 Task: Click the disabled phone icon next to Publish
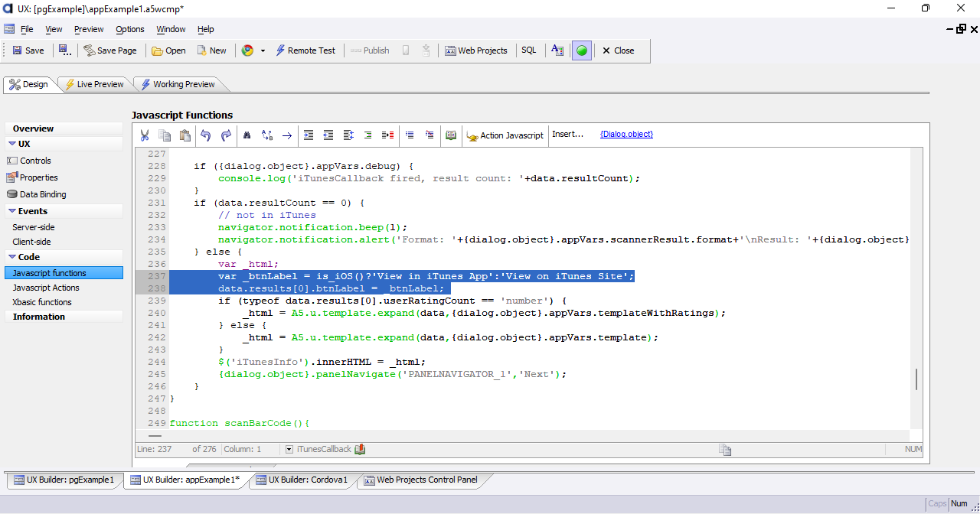tap(405, 50)
